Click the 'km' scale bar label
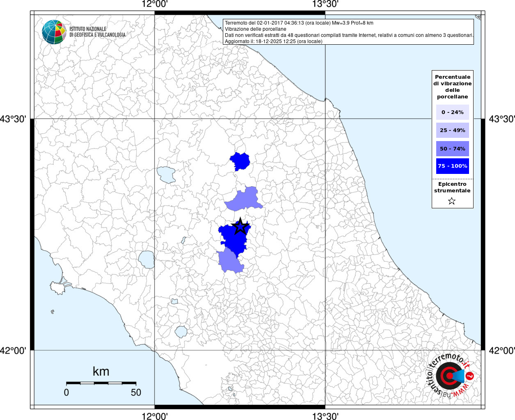Viewport: 515px width, 420px height. tap(101, 371)
